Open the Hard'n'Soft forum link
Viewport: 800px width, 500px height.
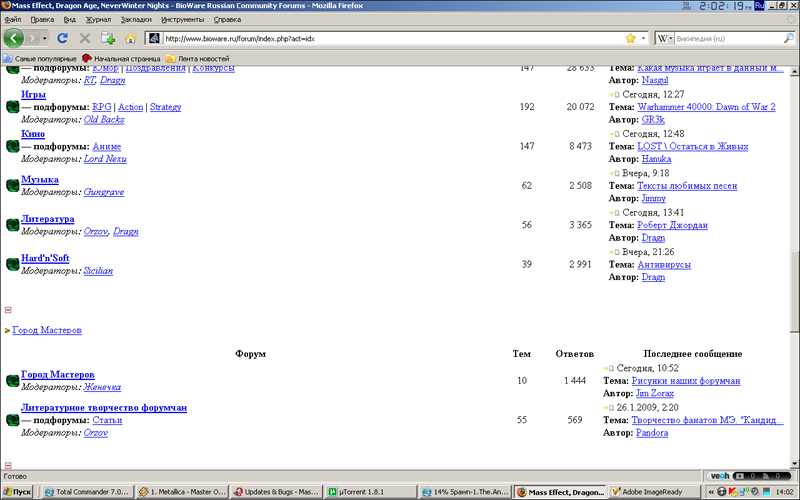tap(45, 258)
